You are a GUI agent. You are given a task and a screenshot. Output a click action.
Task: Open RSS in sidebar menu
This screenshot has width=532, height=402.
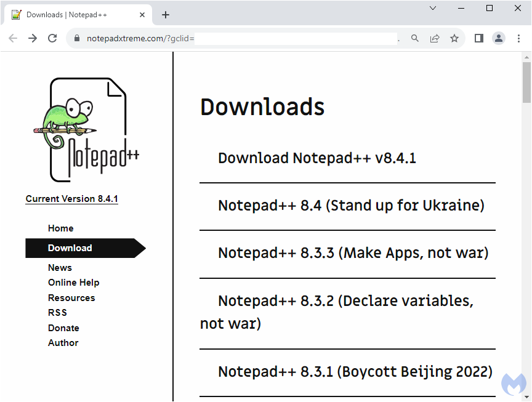(x=57, y=313)
